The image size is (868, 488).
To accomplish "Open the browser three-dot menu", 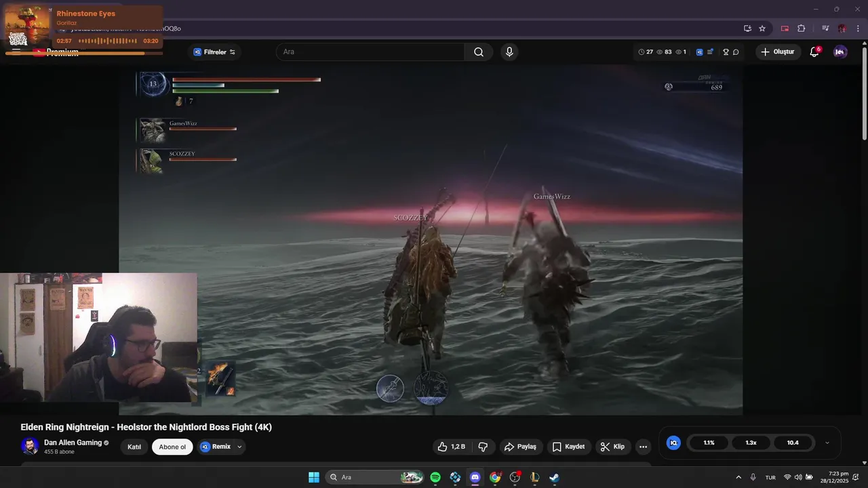I will click(859, 28).
